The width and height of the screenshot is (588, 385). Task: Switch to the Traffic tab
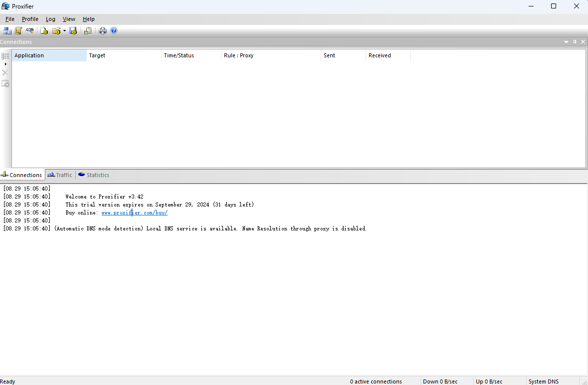pyautogui.click(x=60, y=175)
